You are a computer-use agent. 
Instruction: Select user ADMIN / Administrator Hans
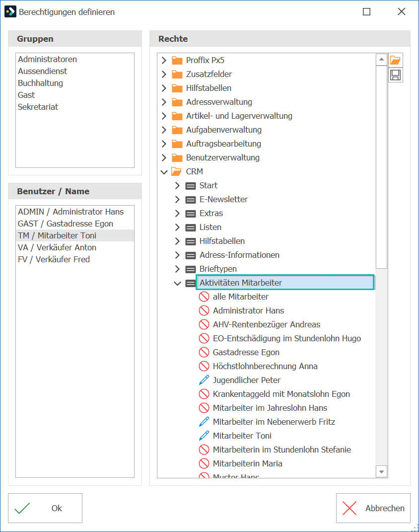click(x=75, y=212)
